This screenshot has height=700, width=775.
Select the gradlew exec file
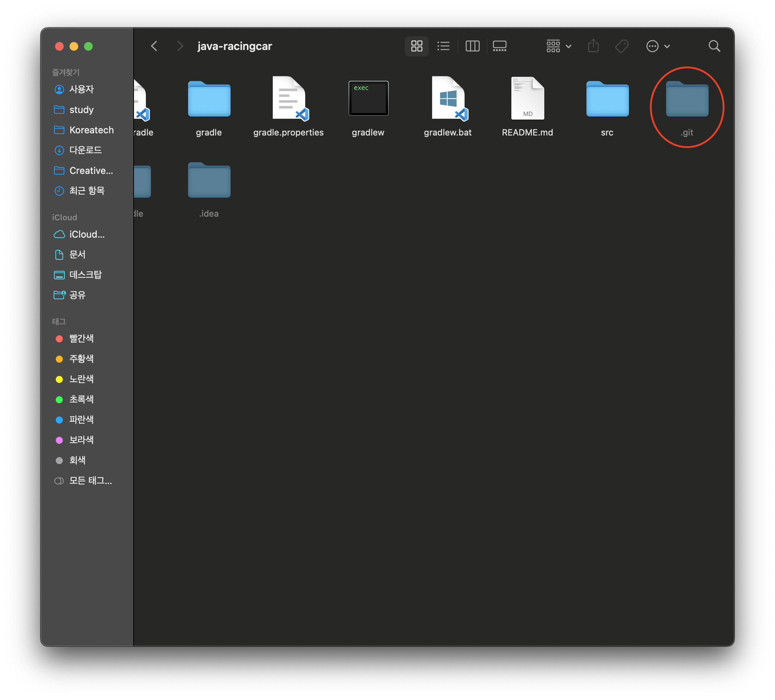point(368,99)
